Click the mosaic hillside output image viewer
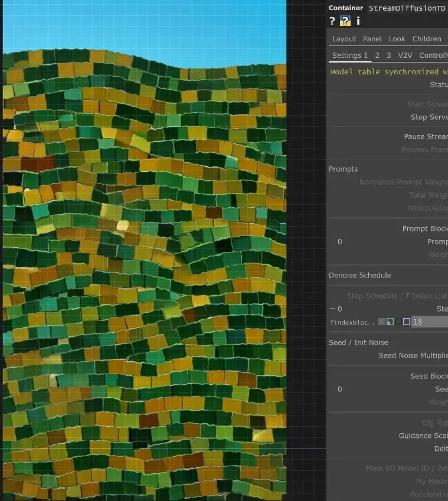 [x=145, y=250]
